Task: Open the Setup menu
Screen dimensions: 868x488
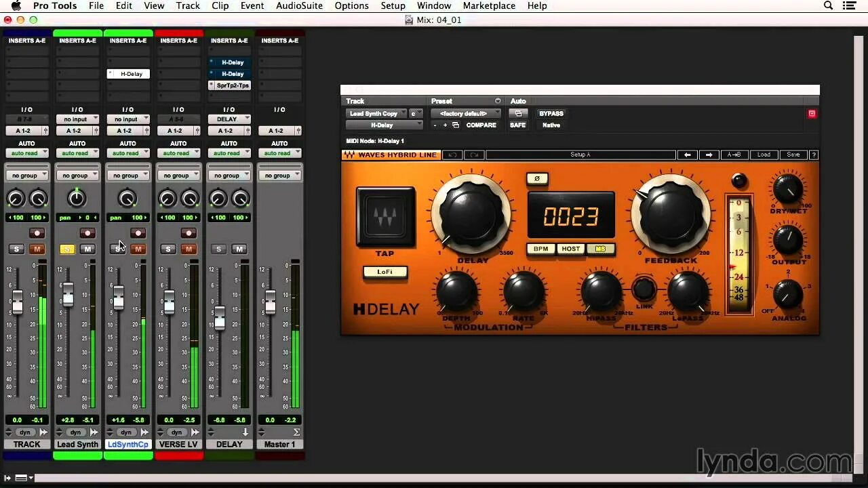Action: (393, 5)
